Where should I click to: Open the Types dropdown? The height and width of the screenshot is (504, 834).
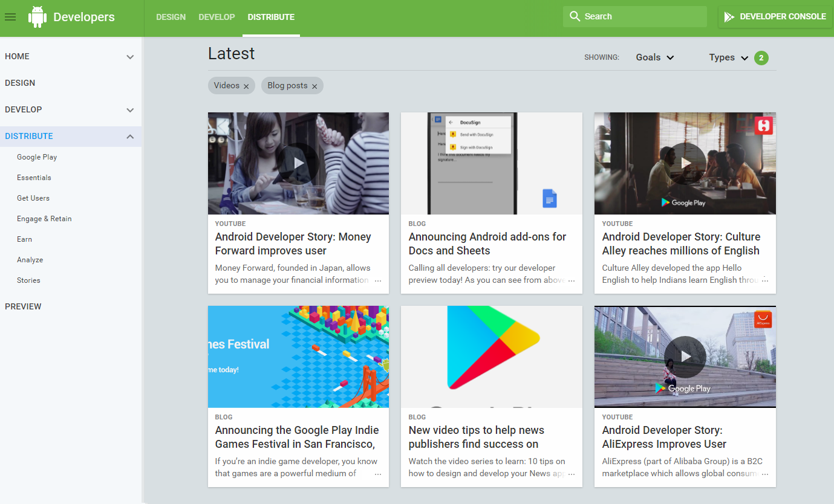pyautogui.click(x=728, y=57)
